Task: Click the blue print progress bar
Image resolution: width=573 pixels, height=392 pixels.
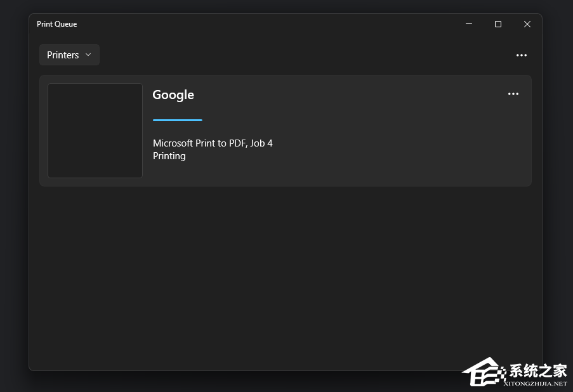Action: point(178,120)
